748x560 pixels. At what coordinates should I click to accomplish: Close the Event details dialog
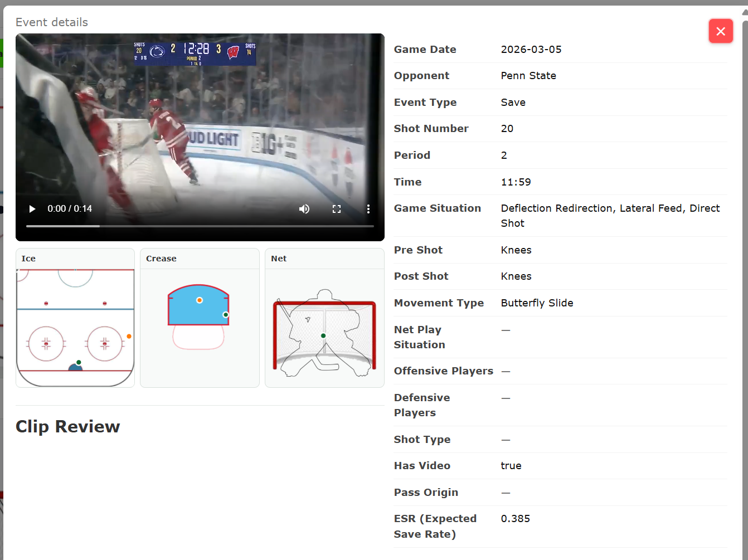721,31
